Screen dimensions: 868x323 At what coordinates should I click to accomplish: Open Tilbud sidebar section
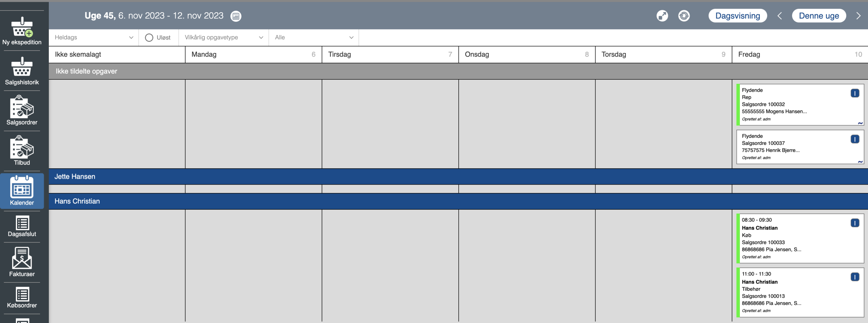[22, 151]
